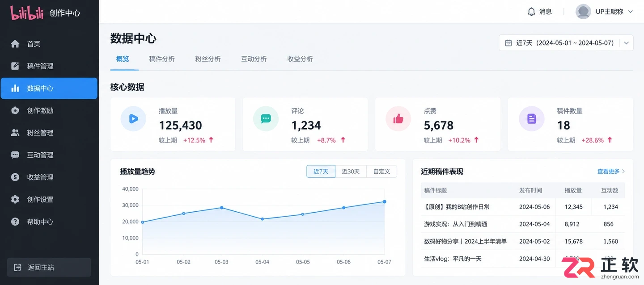
Task: Select 近30天 chart range toggle
Action: tap(351, 172)
